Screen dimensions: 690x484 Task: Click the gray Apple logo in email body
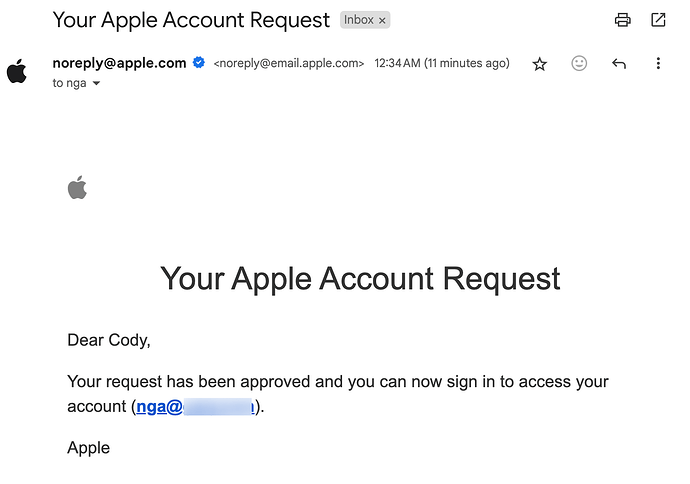click(x=77, y=187)
